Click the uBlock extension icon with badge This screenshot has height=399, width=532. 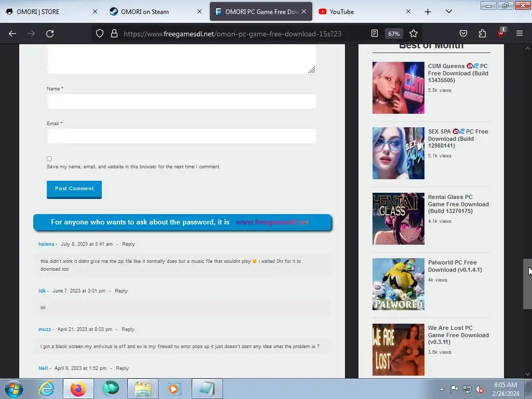(501, 33)
